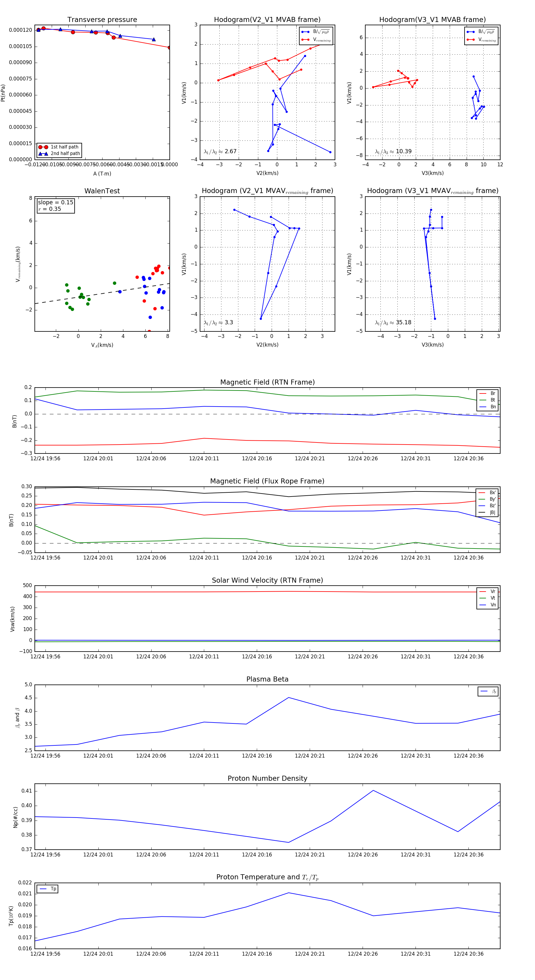Select the '2nd half path' legend entry
Screen dimensions: 535x980
click(59, 154)
